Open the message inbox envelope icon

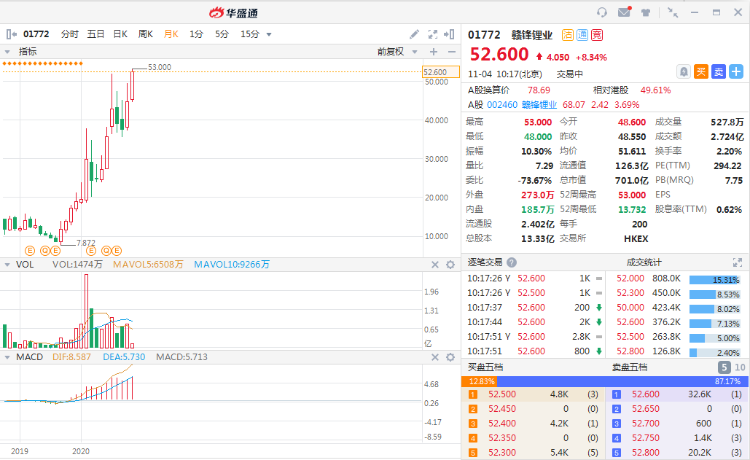point(624,12)
